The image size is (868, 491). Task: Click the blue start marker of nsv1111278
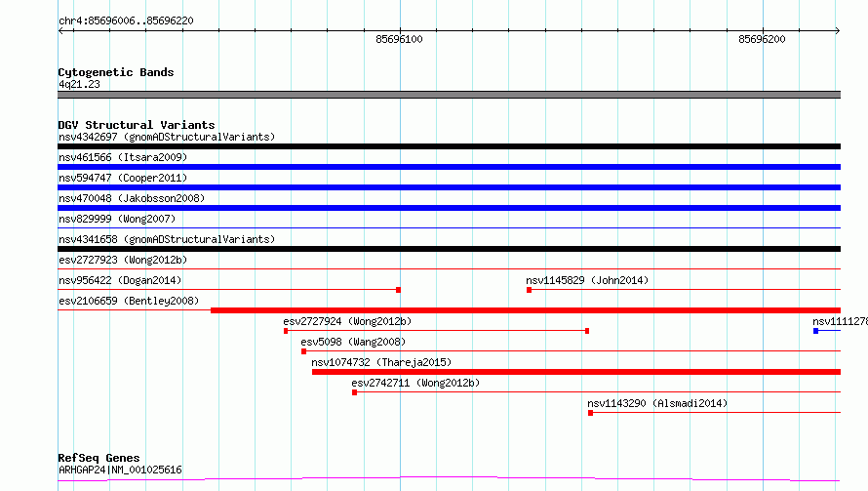815,331
